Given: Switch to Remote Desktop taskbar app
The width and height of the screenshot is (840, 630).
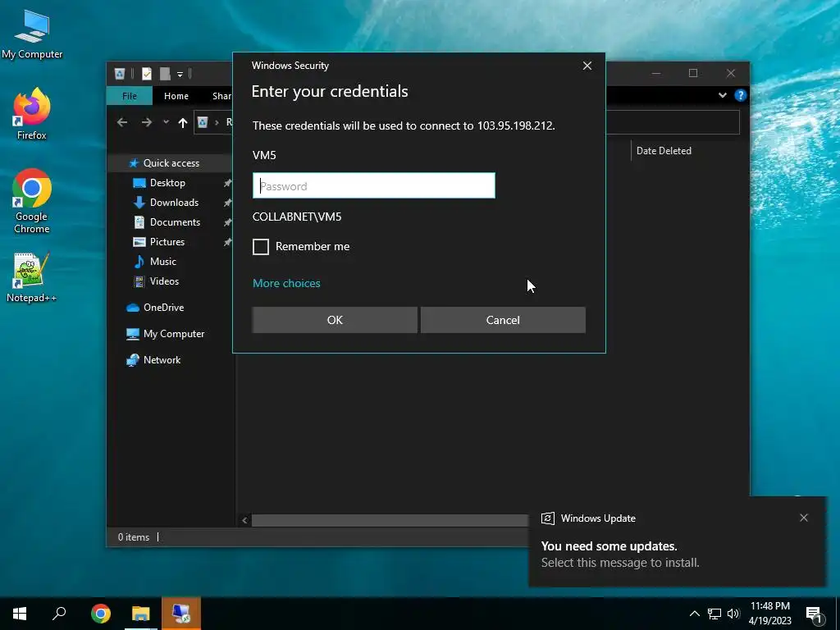Looking at the screenshot, I should pyautogui.click(x=181, y=614).
